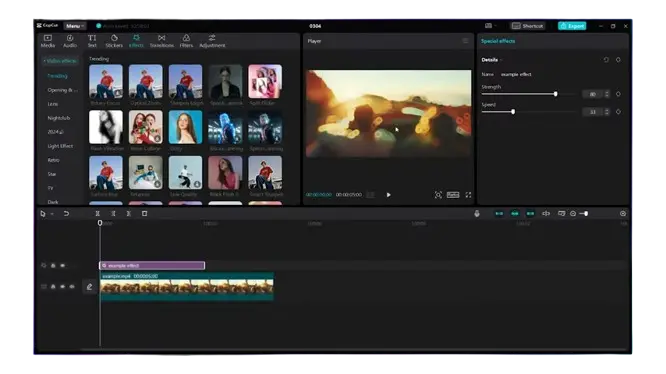Click the Split tool in timeline toolbar
666x374 pixels.
coord(97,214)
